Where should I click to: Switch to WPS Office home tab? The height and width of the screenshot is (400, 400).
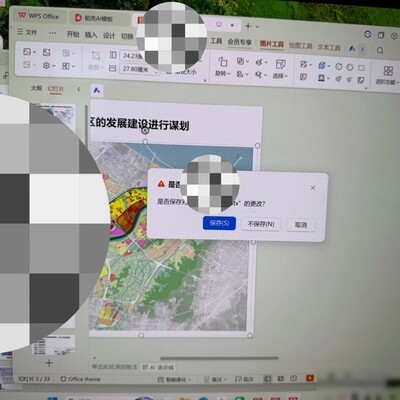39,16
